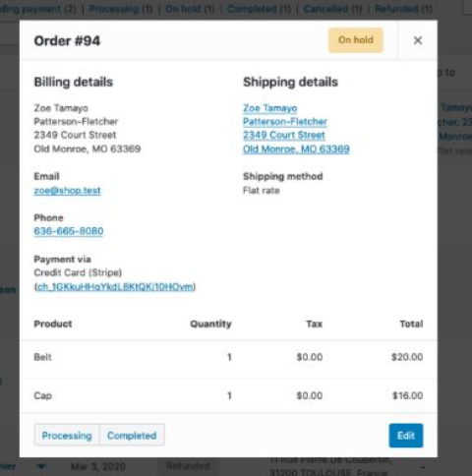Filter orders by Refunded status
Viewport: 472px width, 476px height.
coord(403,9)
